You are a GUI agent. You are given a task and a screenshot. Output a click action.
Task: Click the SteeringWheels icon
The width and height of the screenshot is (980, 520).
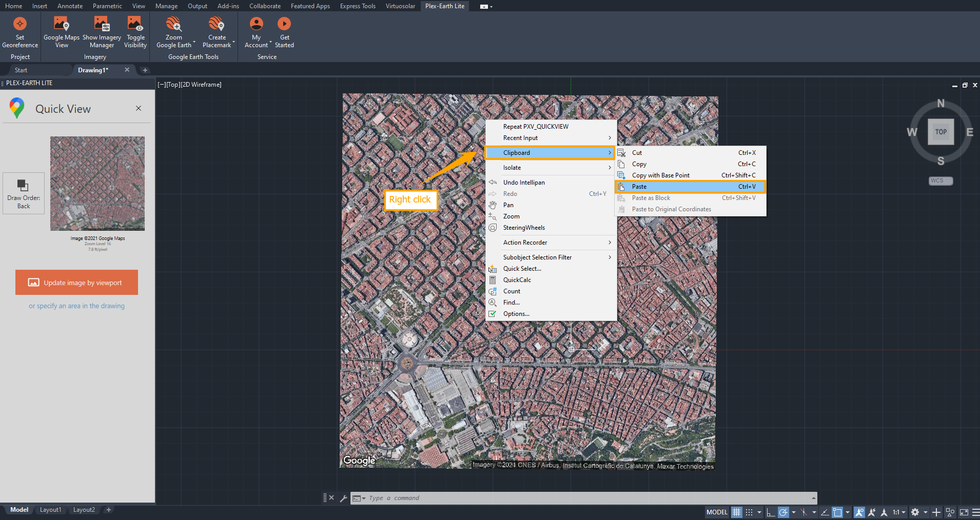(493, 228)
